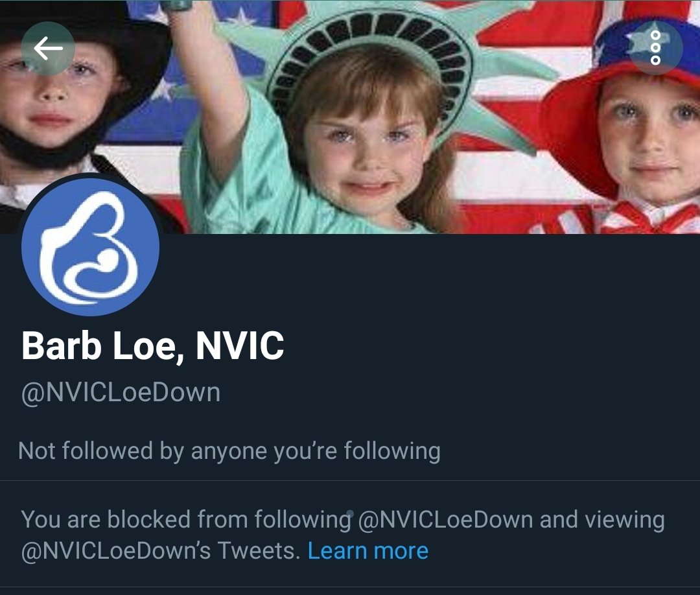Tap the word Tweets in the blocked message
Viewport: 700px width, 595px height.
[256, 551]
